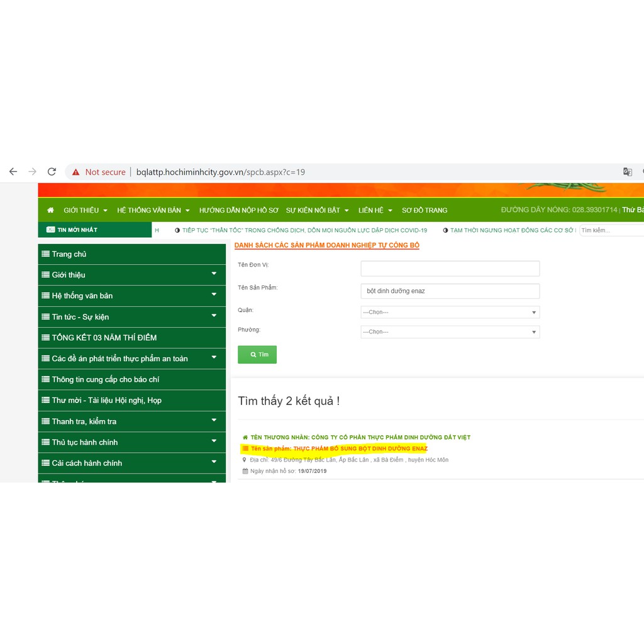
Task: Click list icon beside Trang chủ
Action: point(45,254)
